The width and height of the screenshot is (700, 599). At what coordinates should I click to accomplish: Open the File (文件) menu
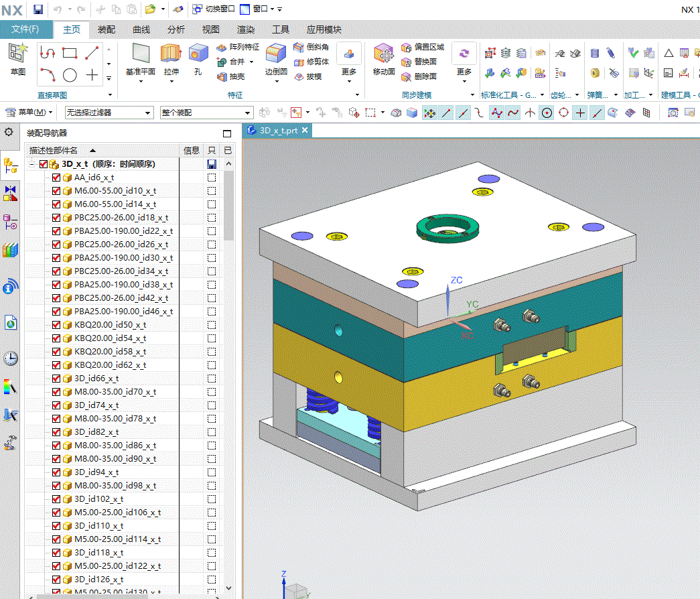point(25,29)
